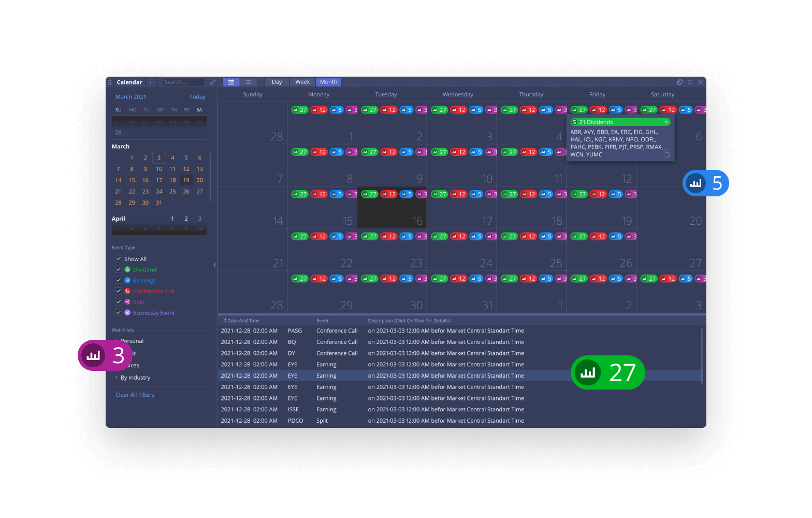Viewport: 812px width, 518px height.
Task: Pop out the calendar panel window
Action: click(x=679, y=82)
